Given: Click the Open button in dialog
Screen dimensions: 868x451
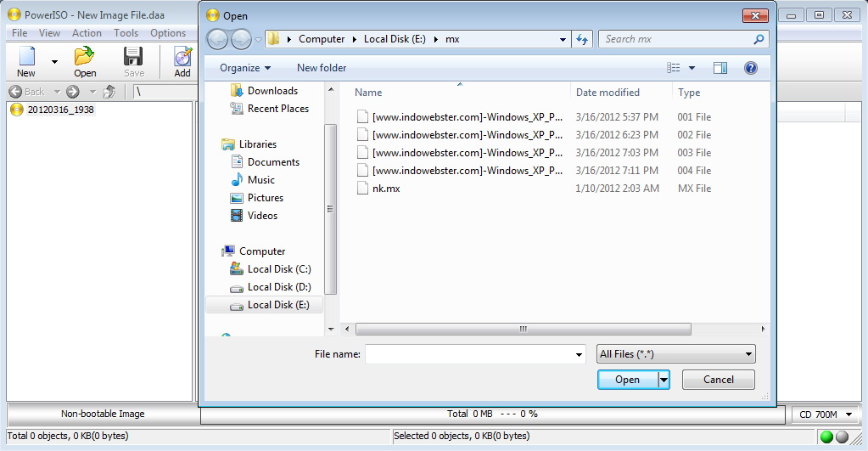Looking at the screenshot, I should [627, 380].
